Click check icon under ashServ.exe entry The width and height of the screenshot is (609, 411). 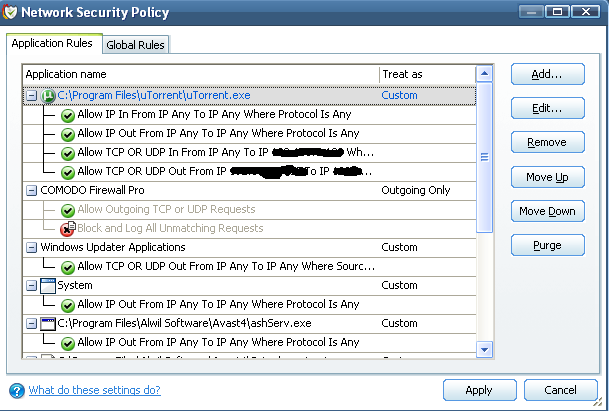click(x=68, y=343)
